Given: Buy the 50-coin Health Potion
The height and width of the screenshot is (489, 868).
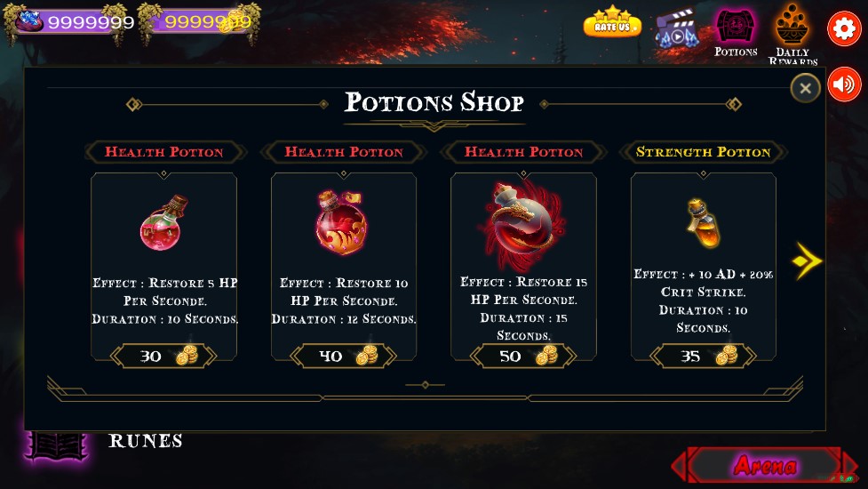Looking at the screenshot, I should [x=523, y=356].
